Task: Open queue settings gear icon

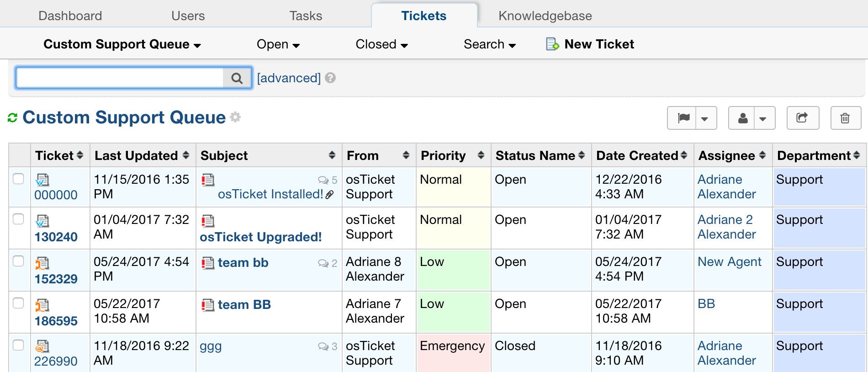Action: 235,117
